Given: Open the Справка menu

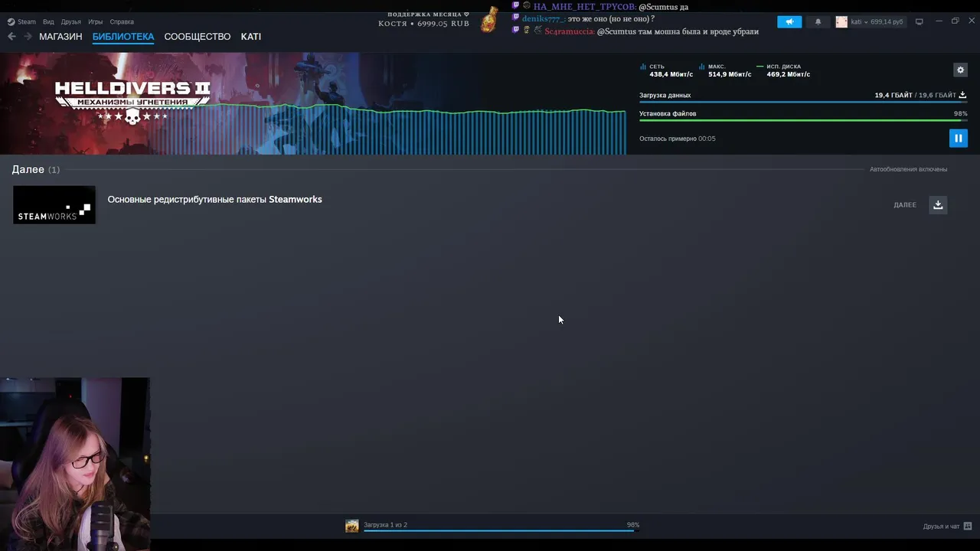Looking at the screenshot, I should click(122, 21).
